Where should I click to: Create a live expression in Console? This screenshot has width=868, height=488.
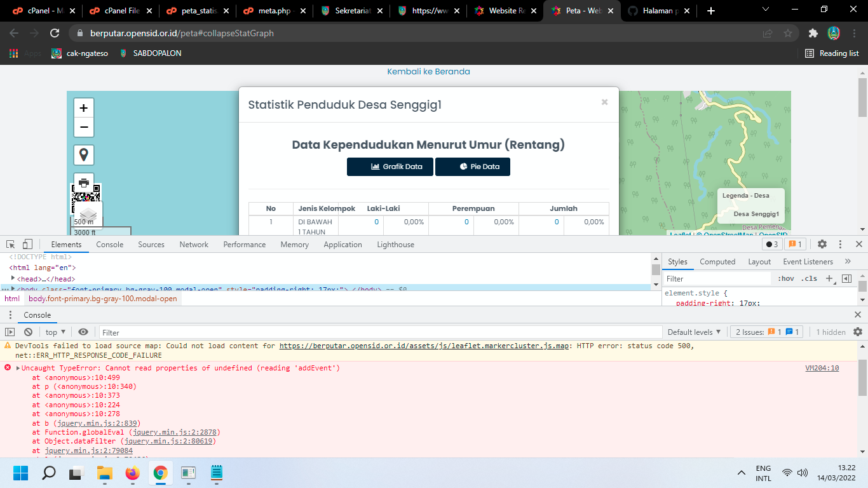83,332
